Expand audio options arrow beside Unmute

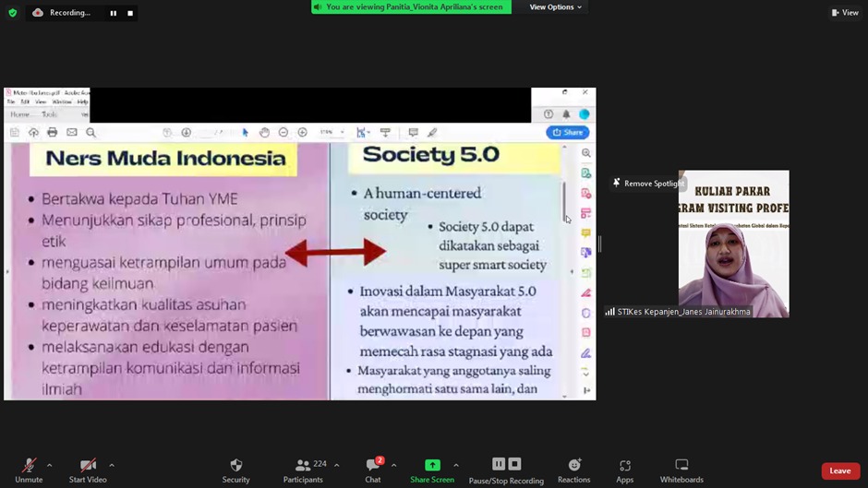point(50,465)
